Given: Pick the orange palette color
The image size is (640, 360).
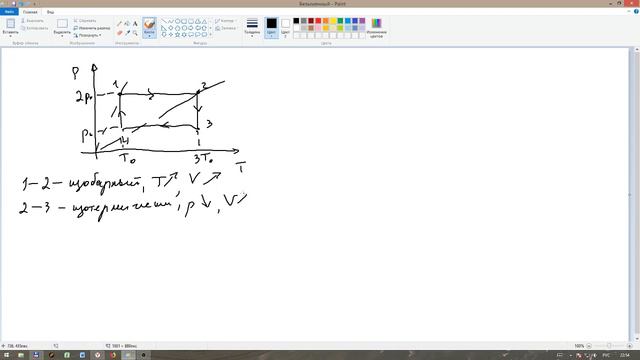Looking at the screenshot, I should click(x=326, y=21).
